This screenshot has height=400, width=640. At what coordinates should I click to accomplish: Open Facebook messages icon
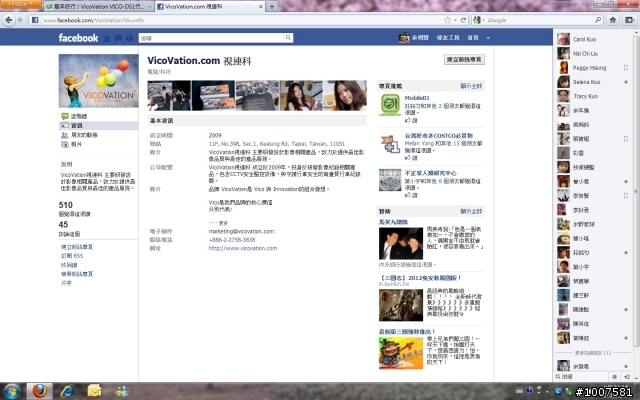tap(118, 38)
